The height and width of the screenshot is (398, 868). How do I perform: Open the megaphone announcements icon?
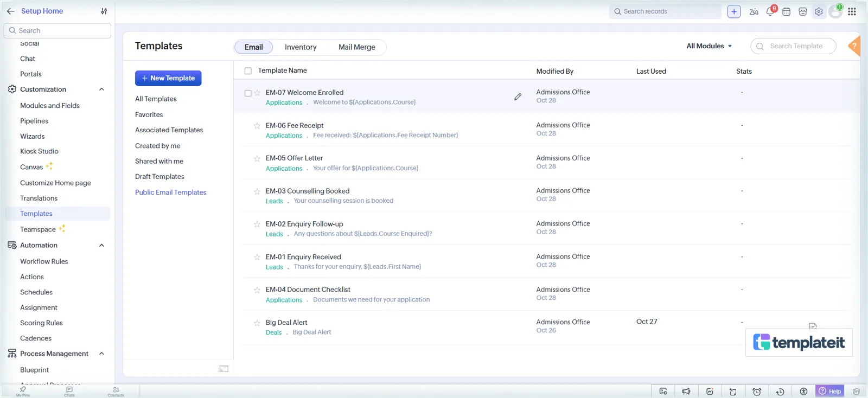686,391
